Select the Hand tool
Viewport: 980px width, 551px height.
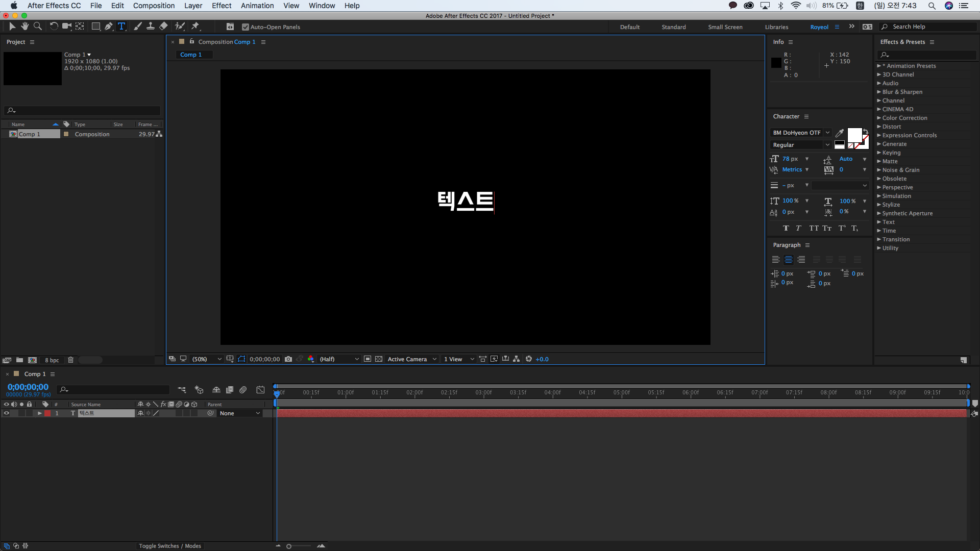coord(24,27)
